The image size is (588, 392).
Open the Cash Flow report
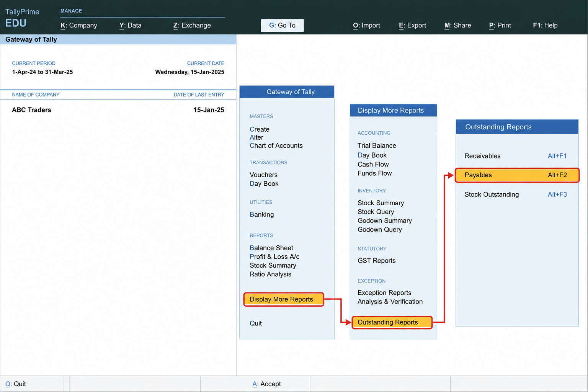(373, 165)
